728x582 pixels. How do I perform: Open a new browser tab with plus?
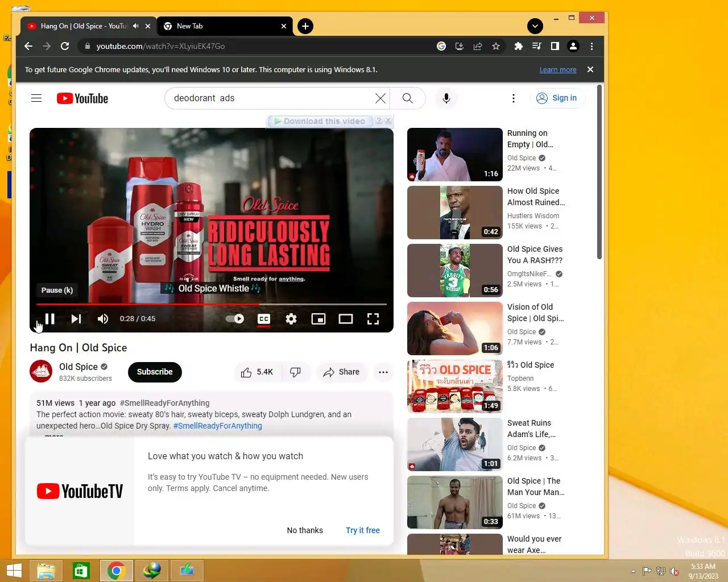click(x=305, y=26)
